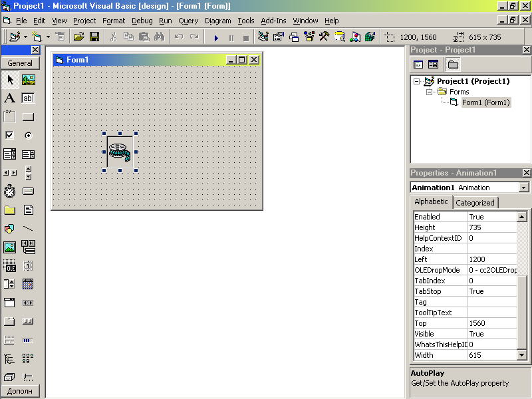Select the horizontal scrollbar control tool
Viewport: 532px width, 399px height.
click(10, 173)
